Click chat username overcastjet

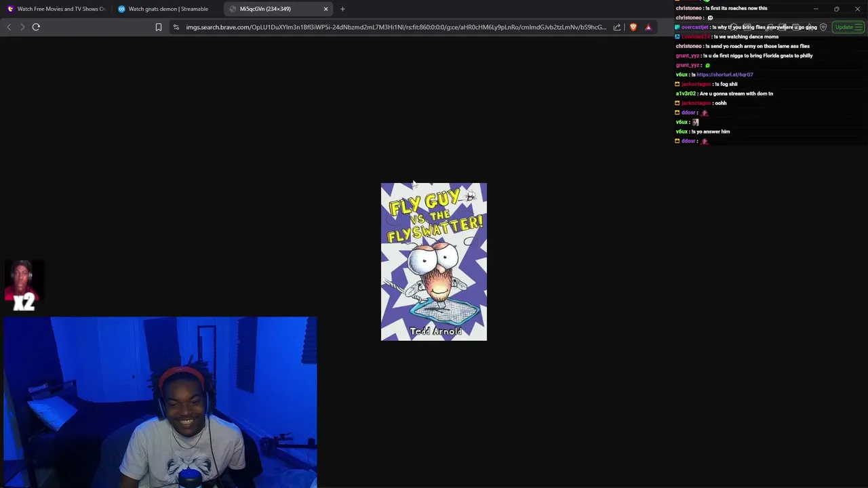[x=694, y=27]
